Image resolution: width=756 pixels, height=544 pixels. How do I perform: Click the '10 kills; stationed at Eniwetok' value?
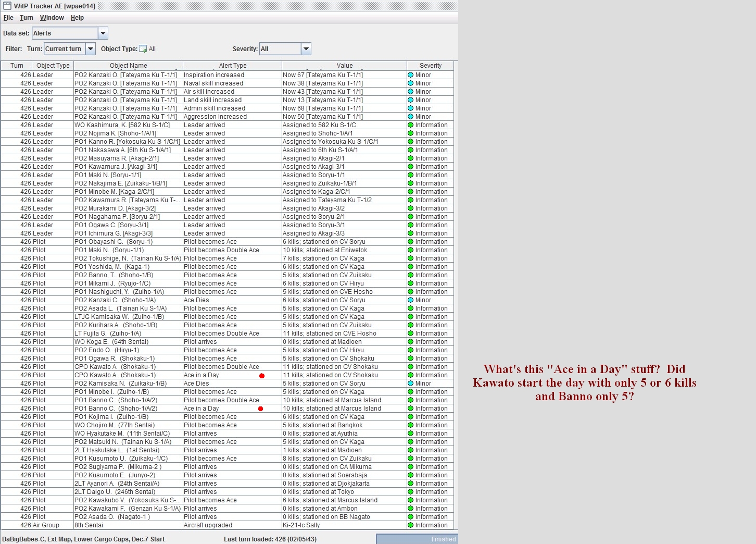(x=325, y=250)
